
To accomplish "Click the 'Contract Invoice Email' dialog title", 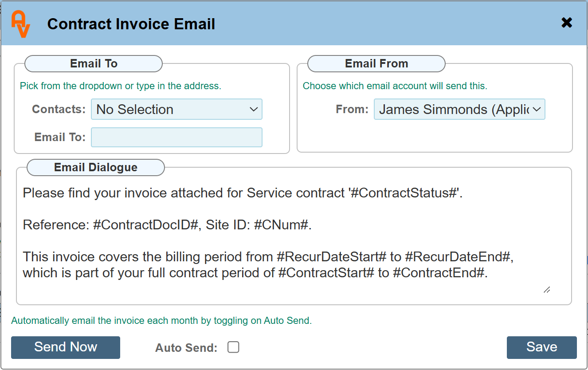I will 131,24.
